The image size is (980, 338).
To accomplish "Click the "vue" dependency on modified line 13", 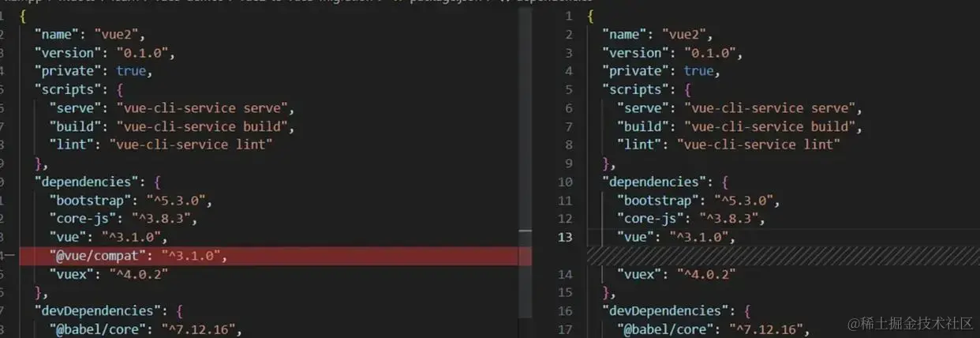I will coord(676,237).
